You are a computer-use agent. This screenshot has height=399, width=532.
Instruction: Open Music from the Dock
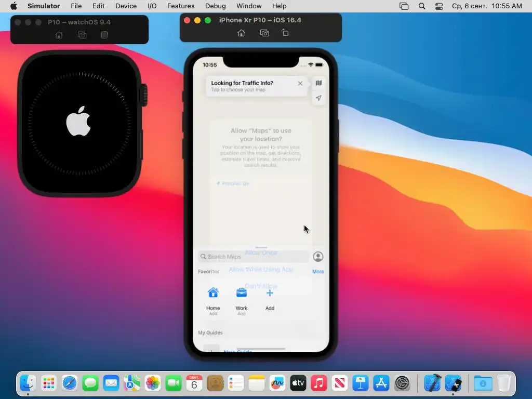point(318,383)
